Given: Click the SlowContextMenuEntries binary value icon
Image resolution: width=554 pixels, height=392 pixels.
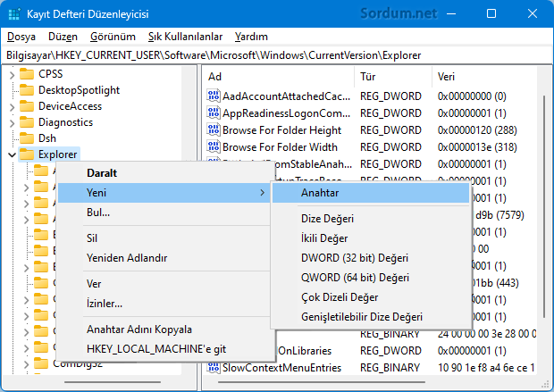Looking at the screenshot, I should pyautogui.click(x=214, y=368).
